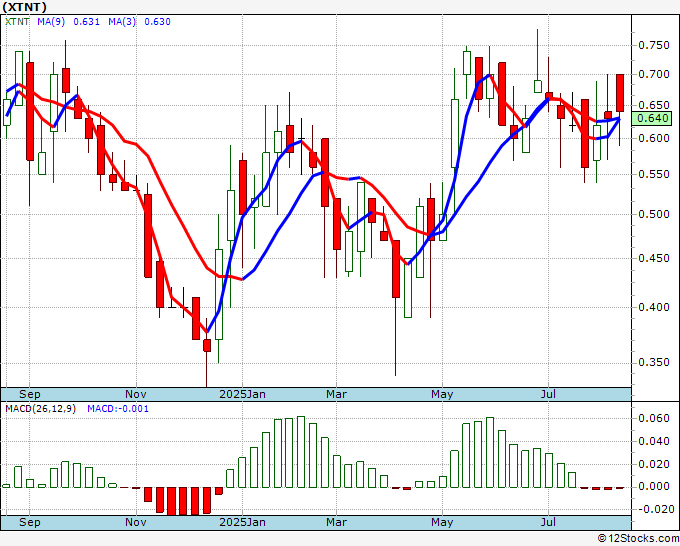
Task: Click the 0.450 price axis label
Action: point(654,258)
